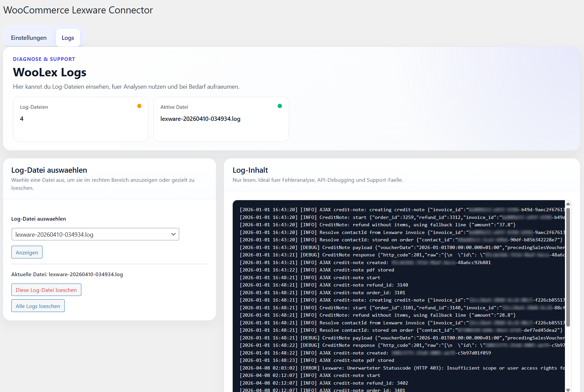Click the DIAGNOSE & SUPPORT label
Image resolution: width=584 pixels, height=392 pixels.
pyautogui.click(x=44, y=59)
